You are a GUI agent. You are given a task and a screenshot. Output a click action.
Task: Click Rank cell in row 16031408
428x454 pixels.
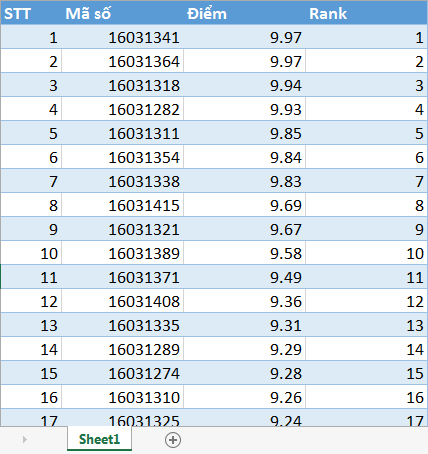pyautogui.click(x=366, y=301)
